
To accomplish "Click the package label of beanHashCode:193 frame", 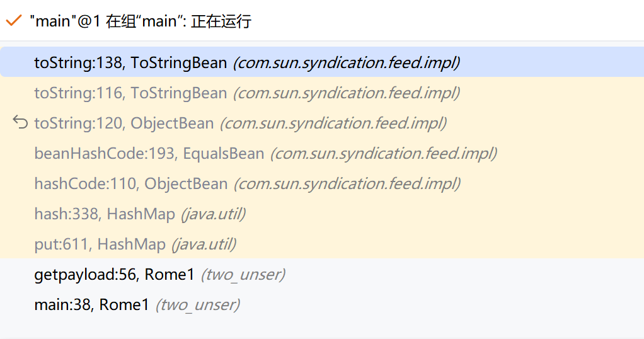I will (383, 154).
